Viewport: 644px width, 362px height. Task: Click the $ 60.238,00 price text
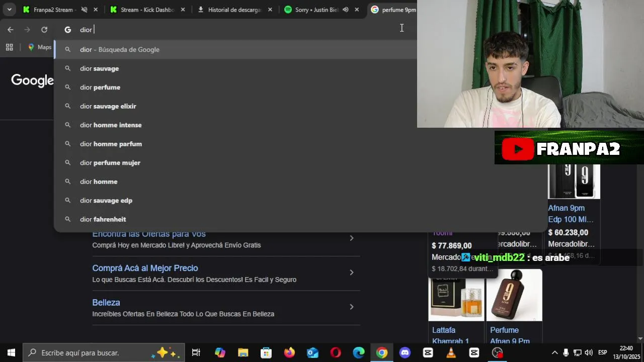click(x=568, y=232)
